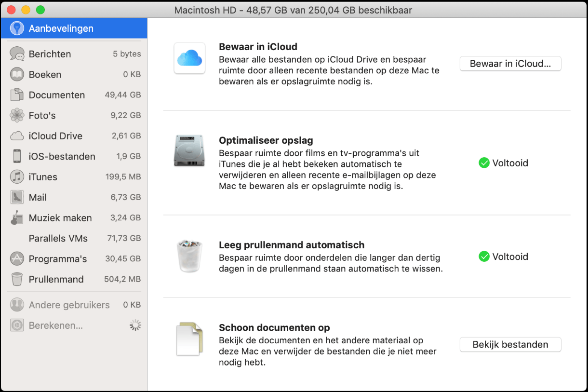Click the 2,61 GB iCloud Drive size
This screenshot has height=392, width=588.
[x=126, y=136]
